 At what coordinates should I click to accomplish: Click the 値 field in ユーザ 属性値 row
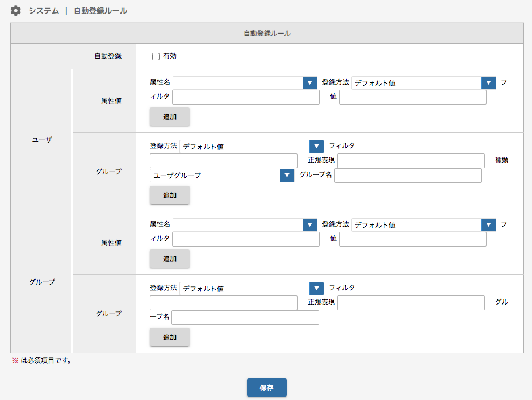(413, 97)
